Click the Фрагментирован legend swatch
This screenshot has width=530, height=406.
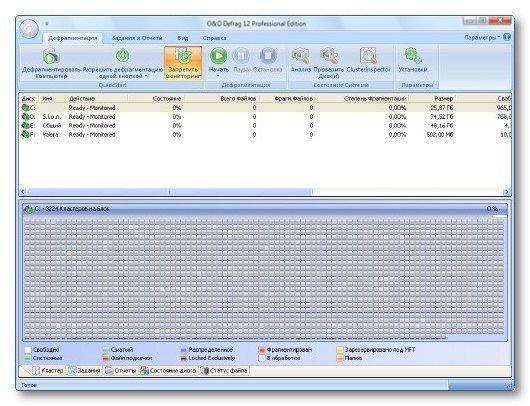point(262,350)
